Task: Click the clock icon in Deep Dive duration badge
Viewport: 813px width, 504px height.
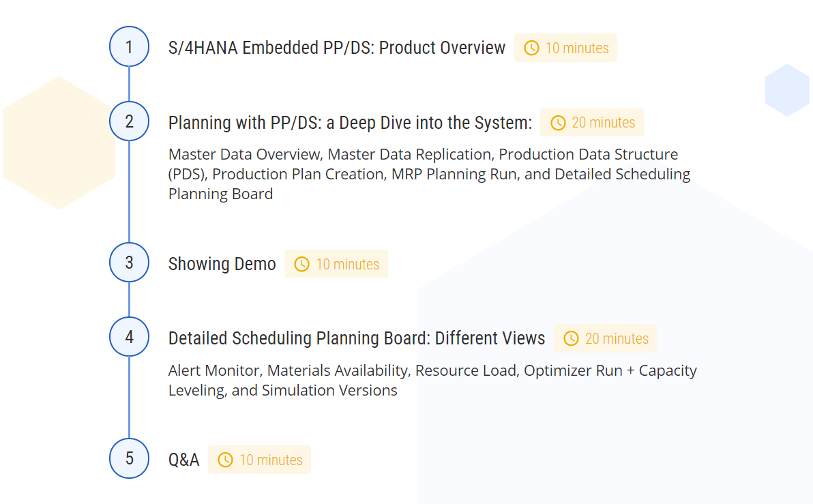Action: point(558,123)
